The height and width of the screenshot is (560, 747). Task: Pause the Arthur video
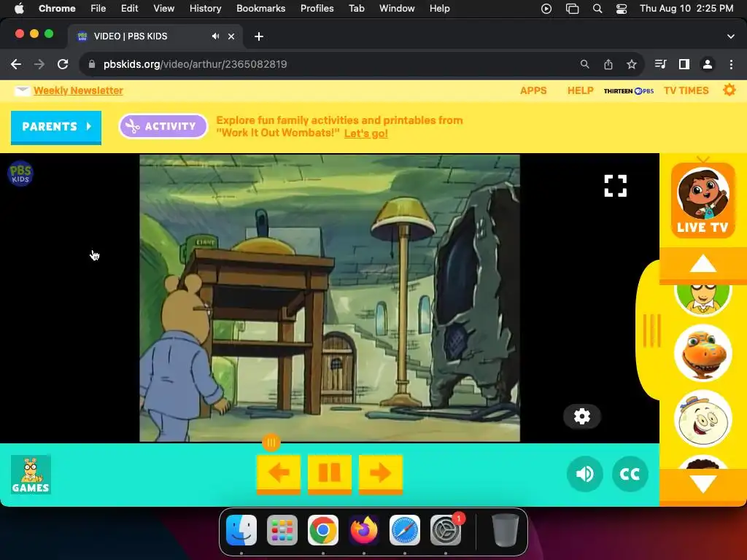pos(330,474)
